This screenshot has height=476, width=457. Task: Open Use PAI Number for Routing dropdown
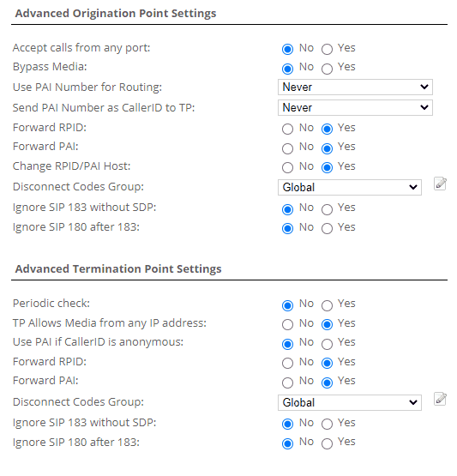(x=355, y=87)
